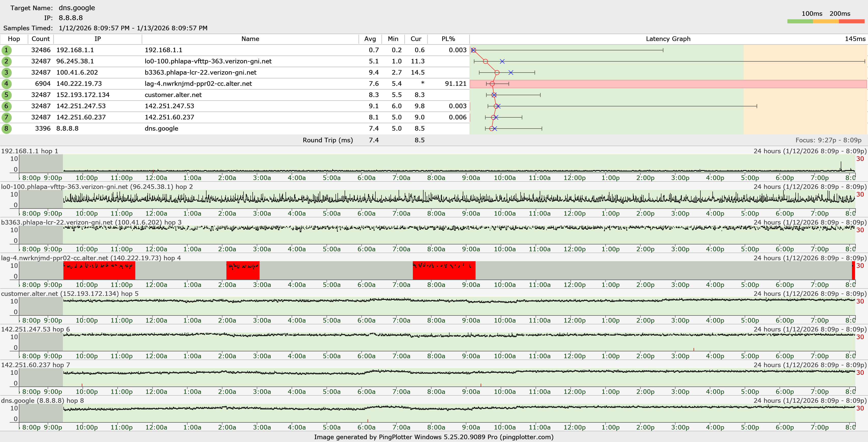Select the hop 4 circle icon
This screenshot has height=442, width=868.
coord(6,84)
